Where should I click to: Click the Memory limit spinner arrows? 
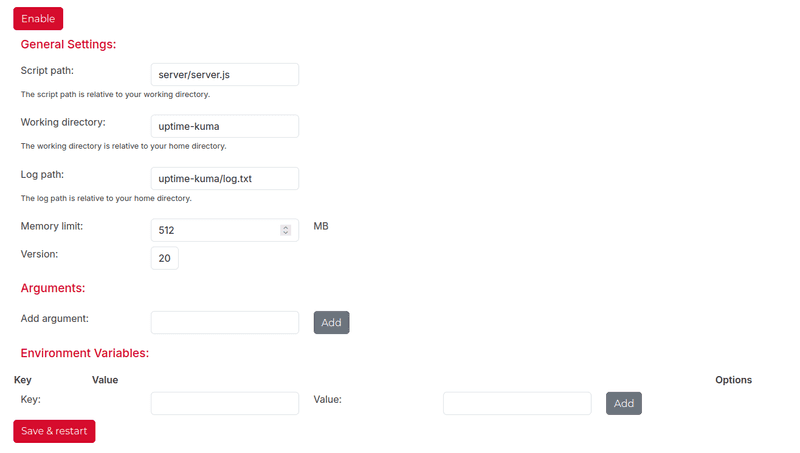[x=286, y=230]
